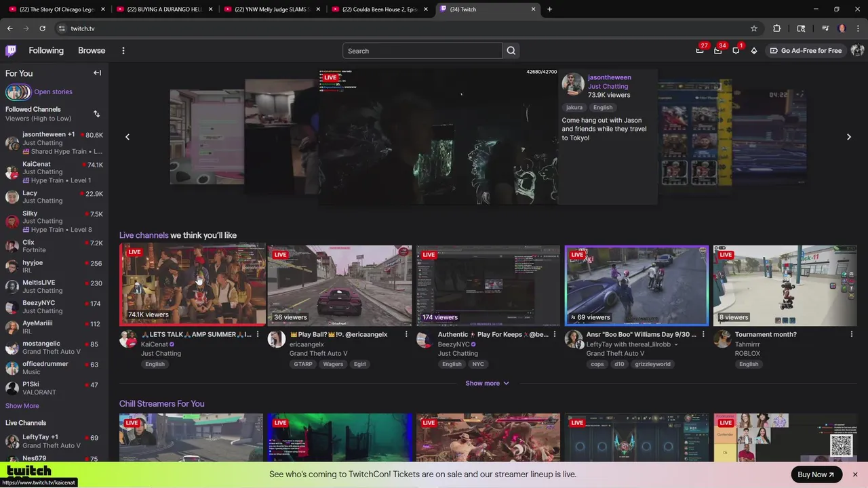868x488 pixels.
Task: Go to next carousel stream
Action: point(848,137)
